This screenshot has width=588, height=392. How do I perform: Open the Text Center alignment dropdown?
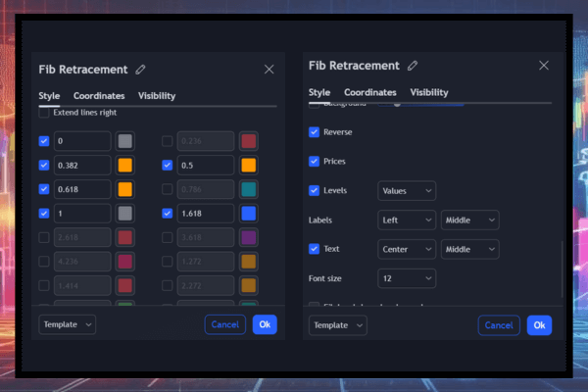pyautogui.click(x=407, y=249)
